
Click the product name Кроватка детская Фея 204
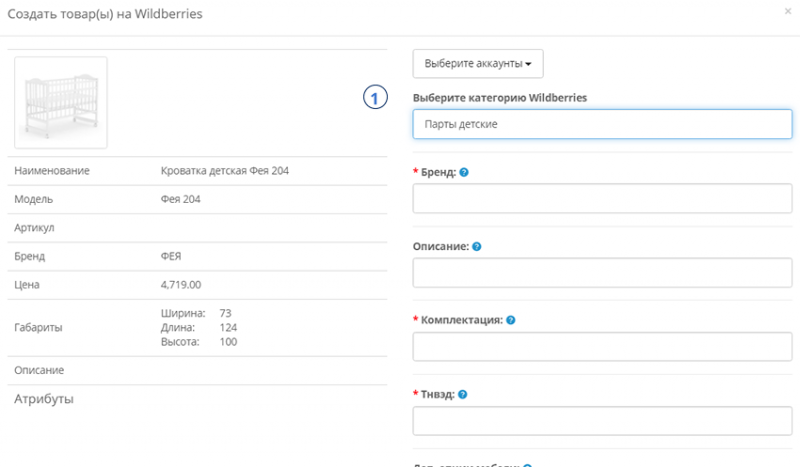(225, 171)
